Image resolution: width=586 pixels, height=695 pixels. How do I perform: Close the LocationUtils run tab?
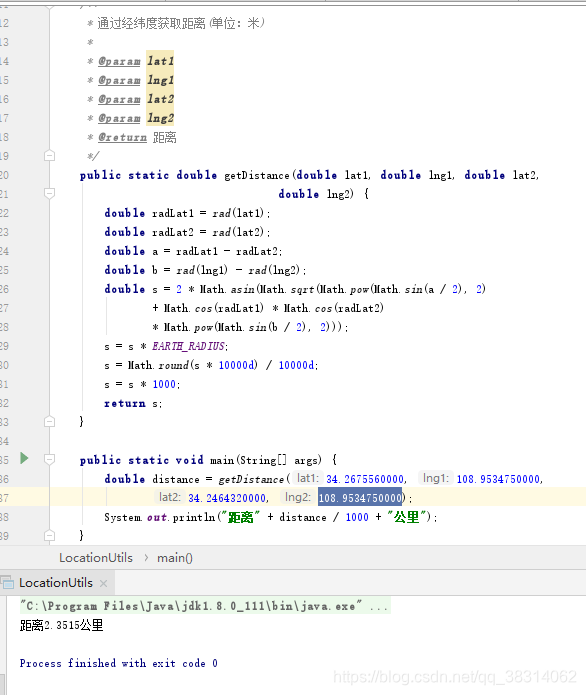coord(103,583)
